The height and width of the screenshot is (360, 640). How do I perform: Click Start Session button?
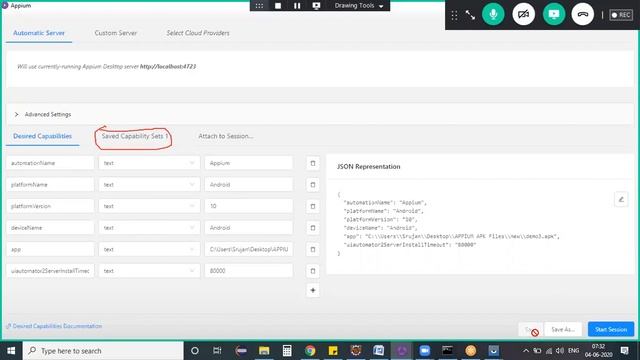click(x=611, y=329)
